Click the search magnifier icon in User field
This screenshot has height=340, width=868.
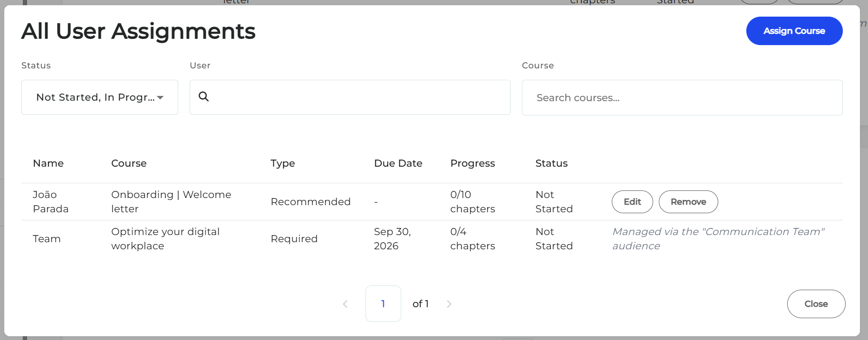pyautogui.click(x=203, y=96)
